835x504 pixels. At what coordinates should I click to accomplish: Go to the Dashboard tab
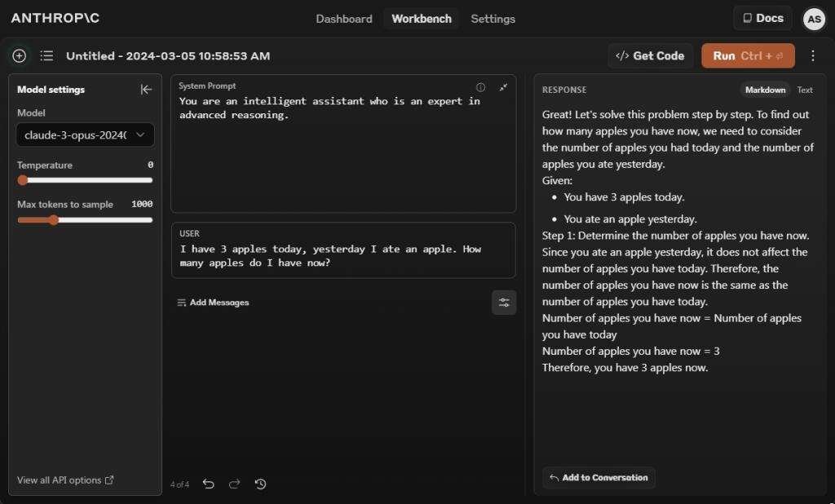click(344, 19)
